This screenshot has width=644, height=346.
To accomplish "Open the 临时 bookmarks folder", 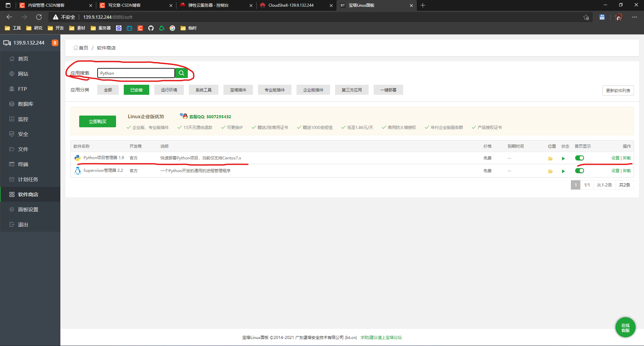I will (x=189, y=28).
